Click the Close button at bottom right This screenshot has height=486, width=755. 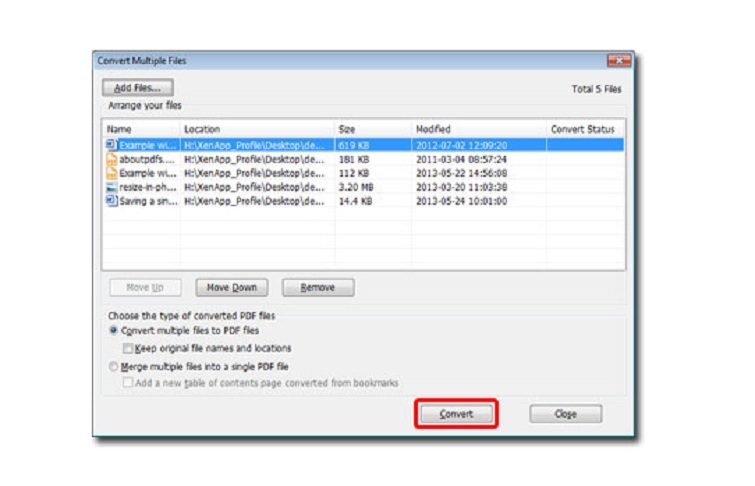pos(565,414)
